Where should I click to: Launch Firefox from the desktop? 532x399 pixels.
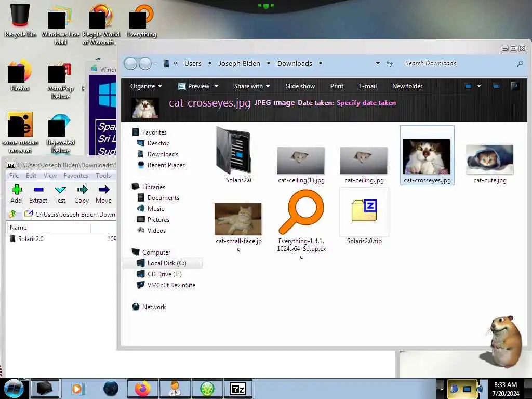(x=20, y=75)
